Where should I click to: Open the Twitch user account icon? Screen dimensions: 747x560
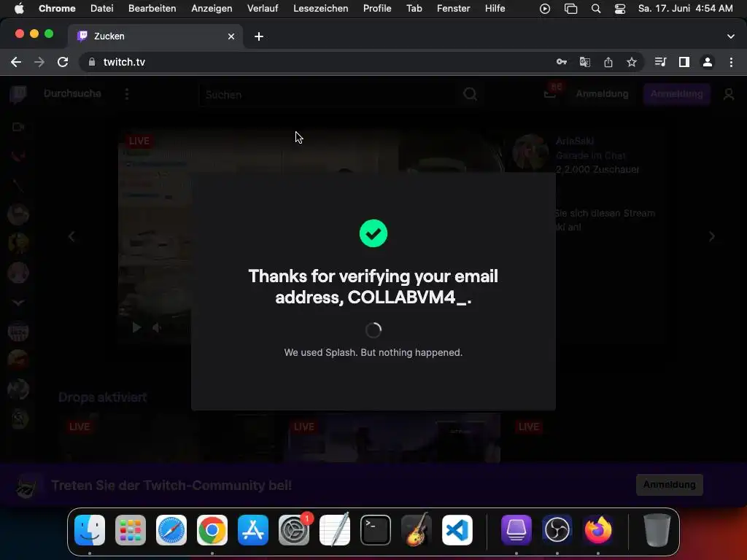coord(729,94)
